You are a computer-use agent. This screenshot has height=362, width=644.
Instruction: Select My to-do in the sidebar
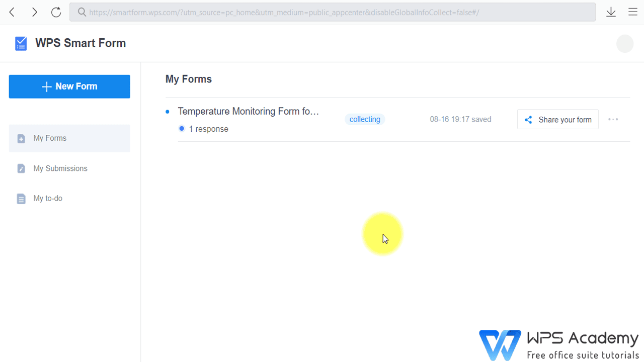[x=69, y=199]
